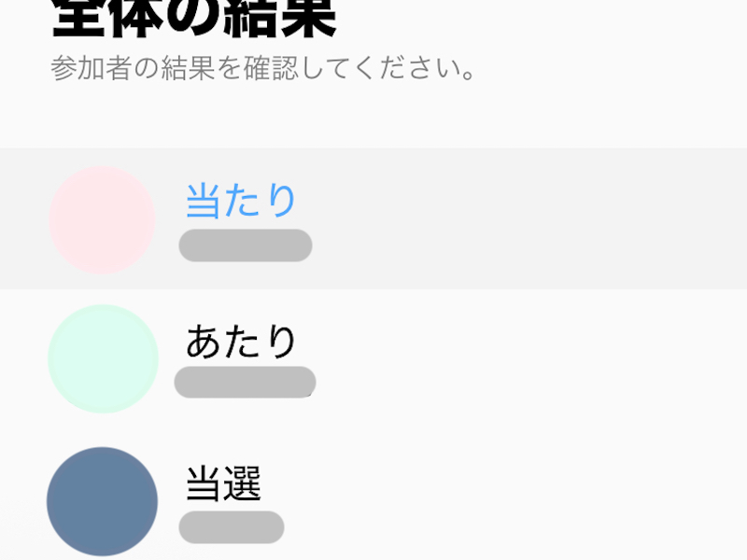The image size is (747, 560).
Task: Select the dark blue avatar icon beside 当選
Action: [103, 501]
